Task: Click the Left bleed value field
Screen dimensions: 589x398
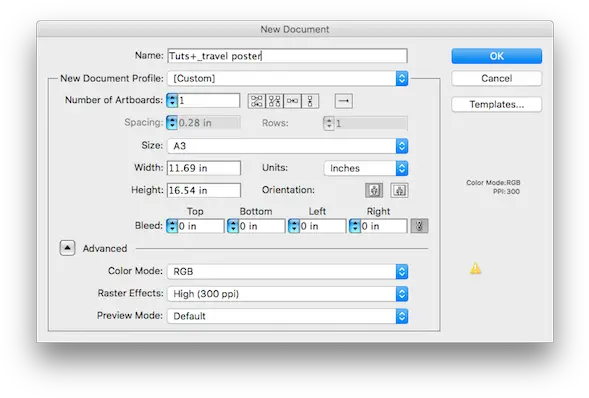Action: (x=323, y=226)
